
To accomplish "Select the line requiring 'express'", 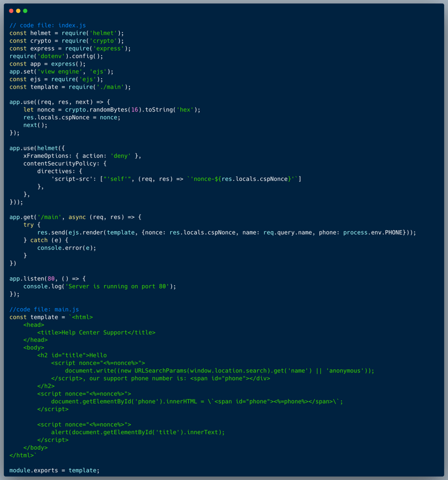I will click(x=70, y=48).
